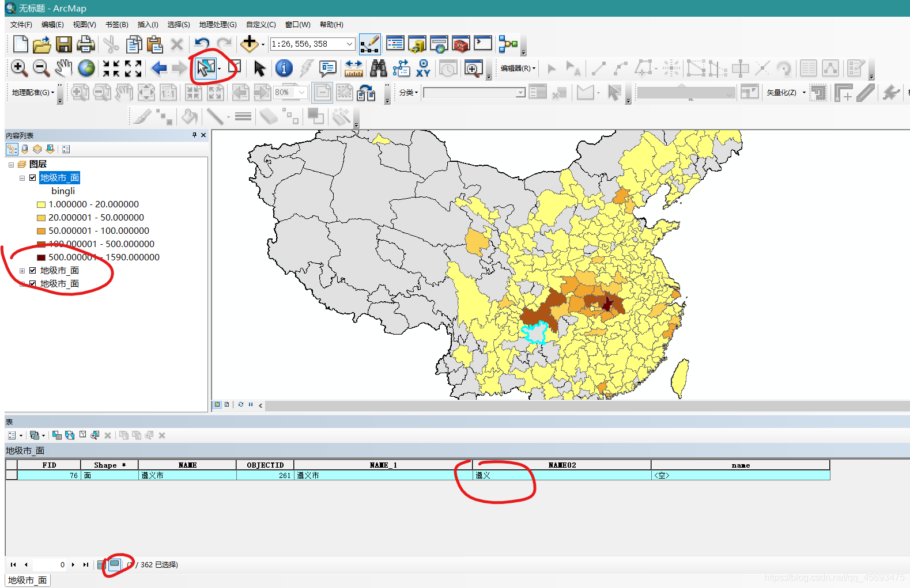Screen dimensions: 910x588
Task: Switch table of contents to List By Visibility
Action: (37, 149)
